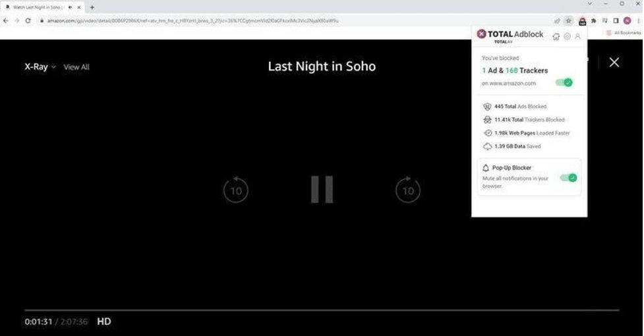Turn off the Pop-Up Blocker switch
The width and height of the screenshot is (644, 336).
pyautogui.click(x=568, y=177)
